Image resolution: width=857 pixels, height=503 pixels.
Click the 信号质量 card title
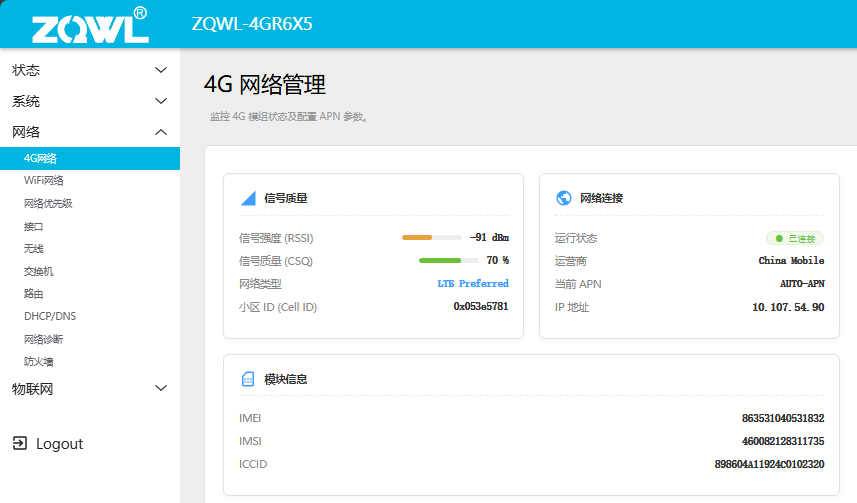click(x=286, y=198)
